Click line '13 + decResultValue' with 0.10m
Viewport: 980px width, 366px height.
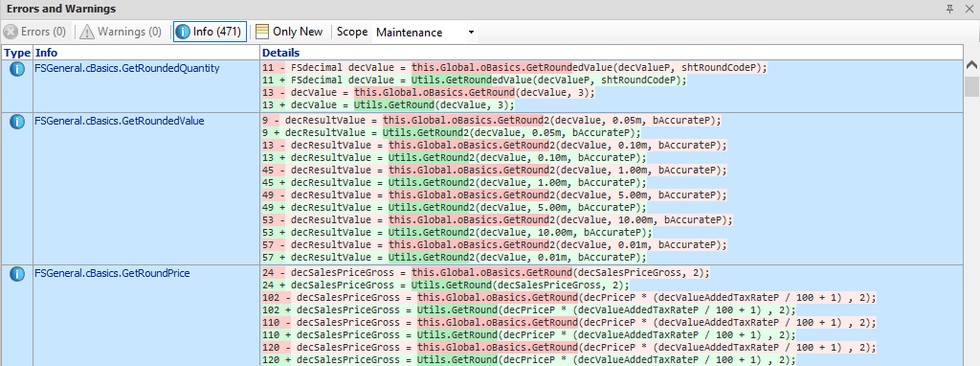coord(455,158)
